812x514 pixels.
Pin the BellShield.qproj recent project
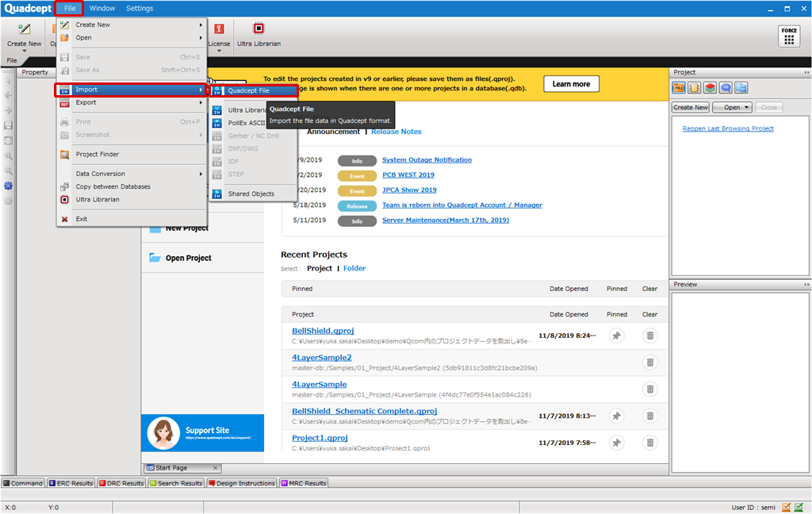pos(616,336)
